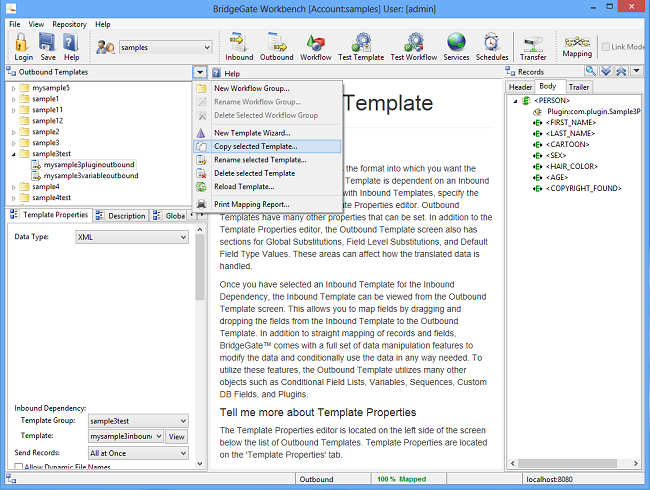Select the FIRST_NAME field in Records
This screenshot has height=490, width=650.
571,122
